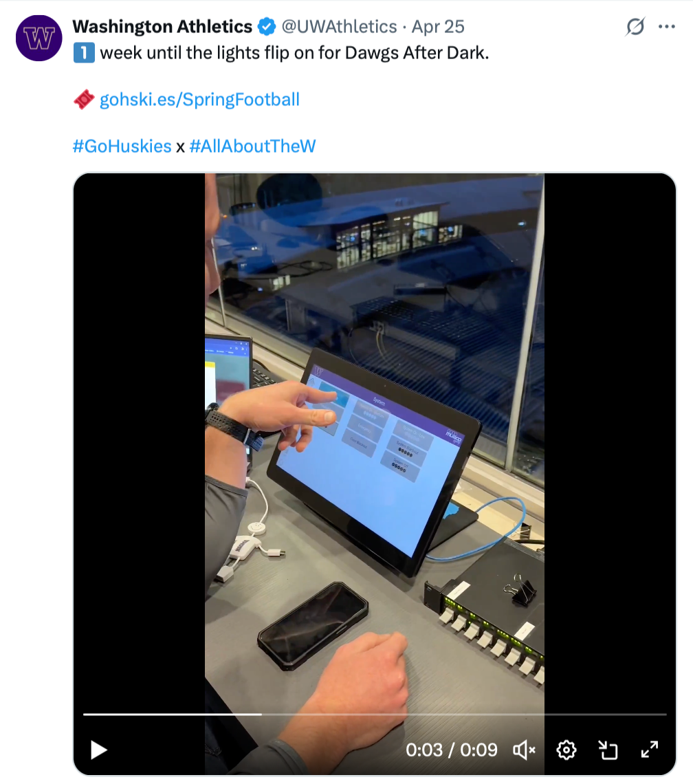Click the video frame showing tablet

(375, 440)
